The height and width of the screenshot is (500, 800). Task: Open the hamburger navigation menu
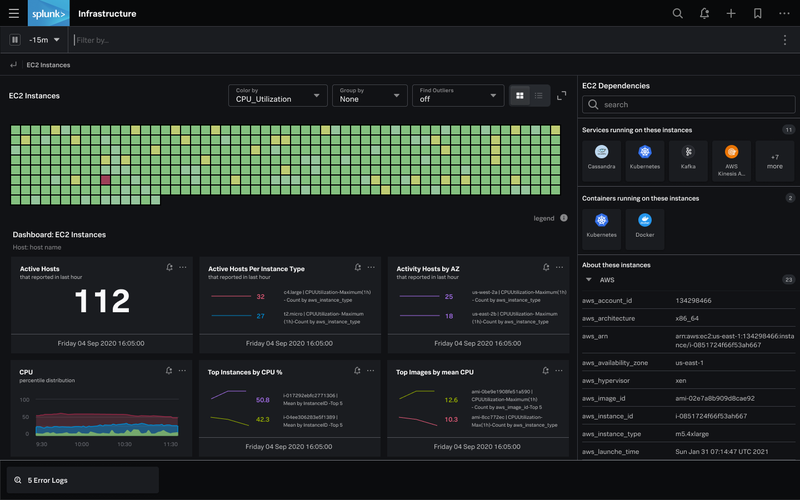[14, 14]
